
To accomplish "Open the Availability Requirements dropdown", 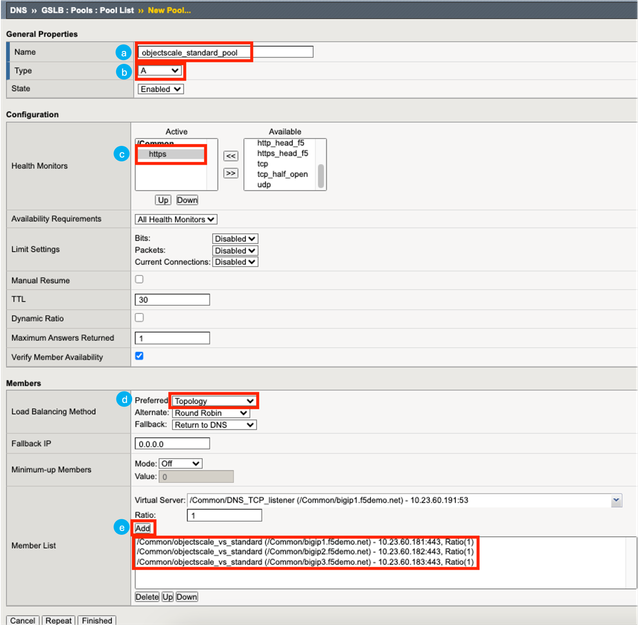I will pyautogui.click(x=176, y=219).
